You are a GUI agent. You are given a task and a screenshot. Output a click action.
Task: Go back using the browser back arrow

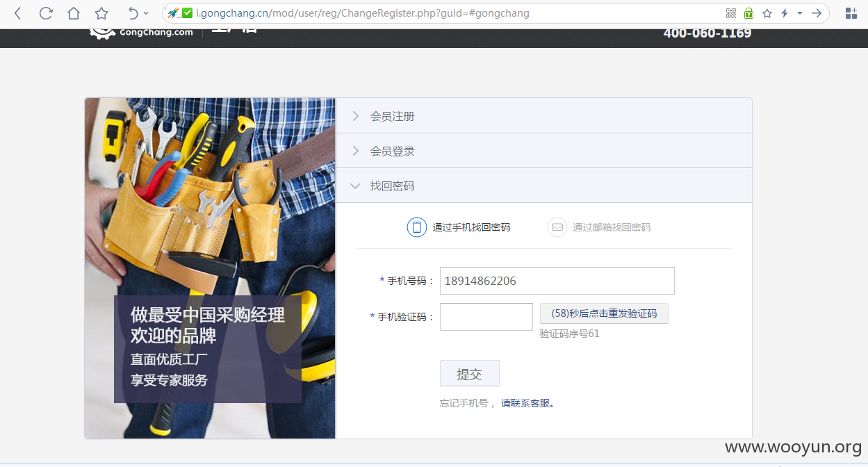tap(18, 13)
